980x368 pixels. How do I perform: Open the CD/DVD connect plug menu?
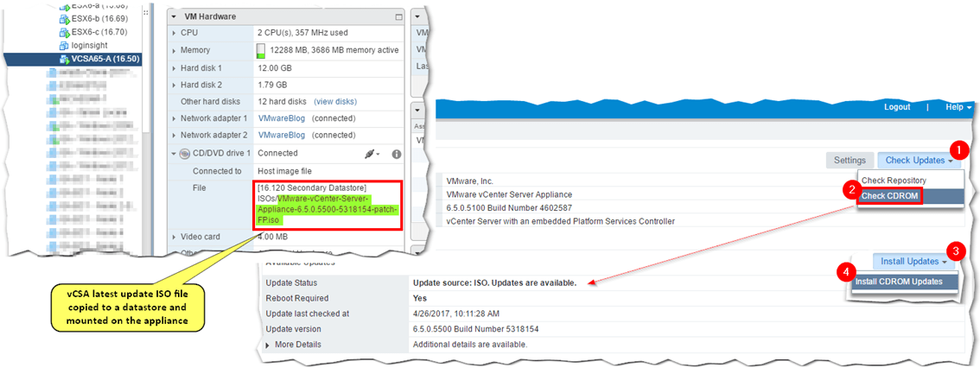click(372, 154)
